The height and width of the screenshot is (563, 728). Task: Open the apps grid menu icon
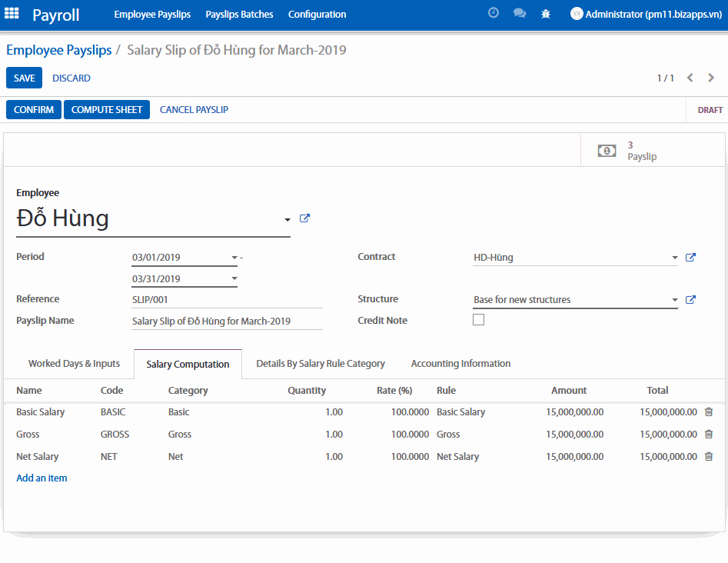coord(12,14)
